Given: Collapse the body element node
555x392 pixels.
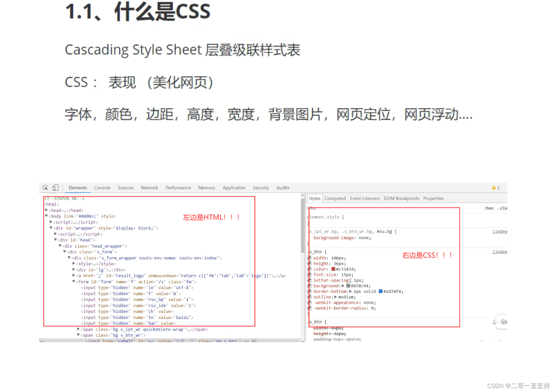Looking at the screenshot, I should click(x=47, y=216).
